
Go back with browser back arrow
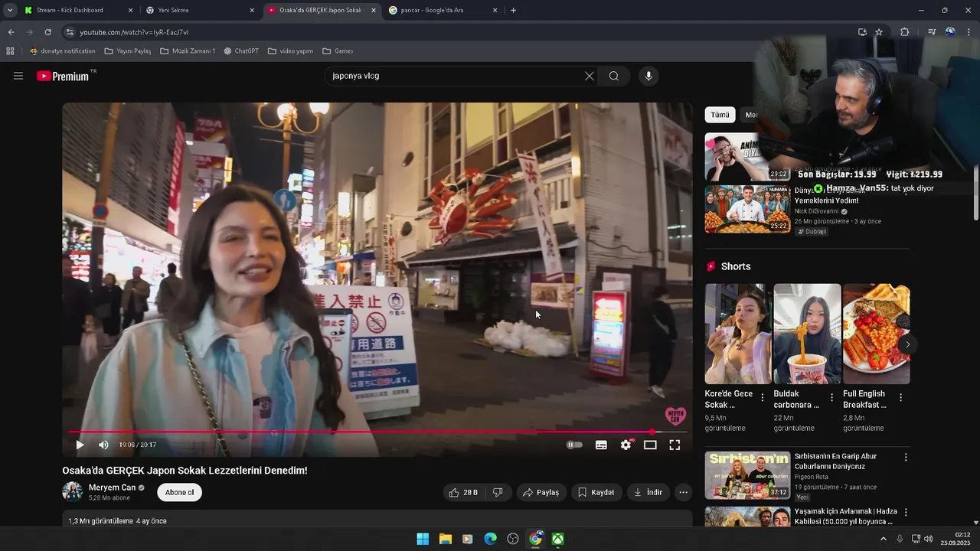[11, 32]
